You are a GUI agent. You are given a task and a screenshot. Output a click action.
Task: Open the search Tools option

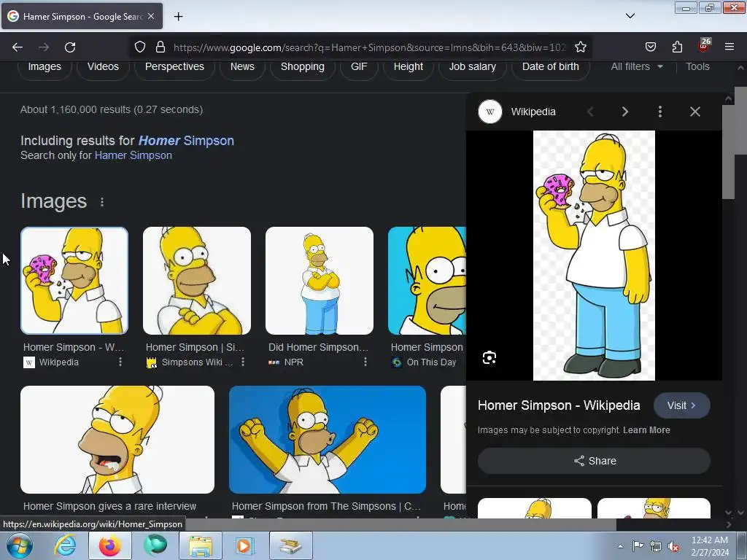click(x=697, y=66)
